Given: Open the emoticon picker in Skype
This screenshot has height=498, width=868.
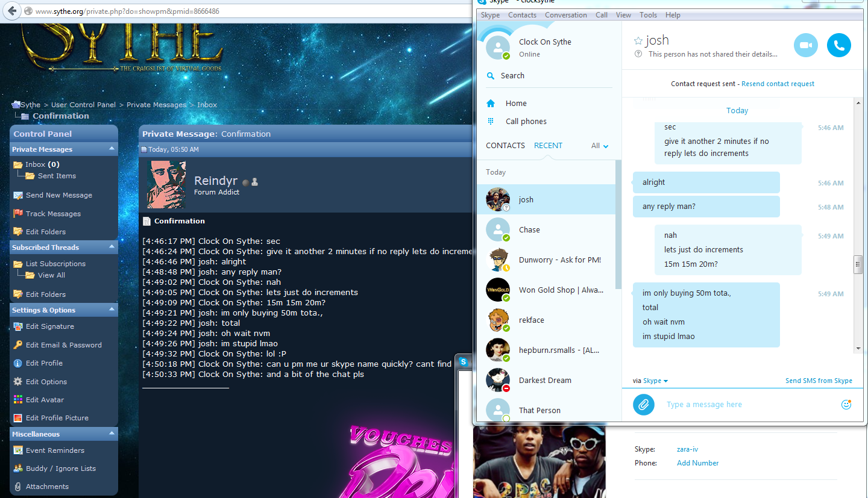Looking at the screenshot, I should 846,405.
